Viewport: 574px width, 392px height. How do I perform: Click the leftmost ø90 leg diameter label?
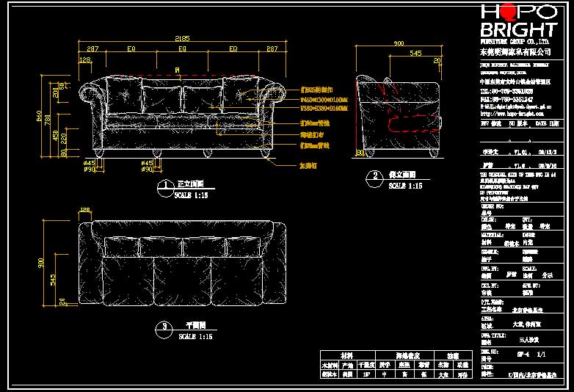[90, 169]
